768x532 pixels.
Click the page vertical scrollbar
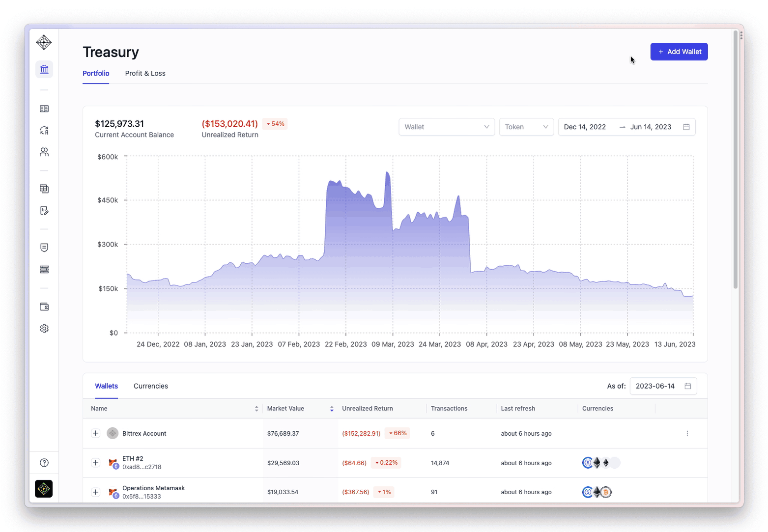point(735,162)
